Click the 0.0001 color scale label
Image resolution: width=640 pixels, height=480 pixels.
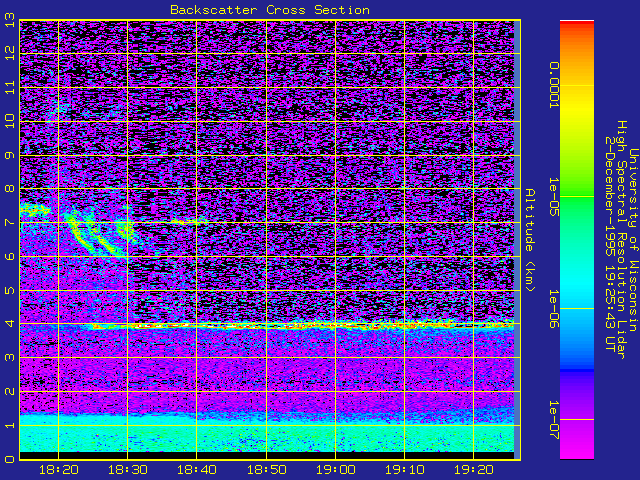click(x=553, y=85)
